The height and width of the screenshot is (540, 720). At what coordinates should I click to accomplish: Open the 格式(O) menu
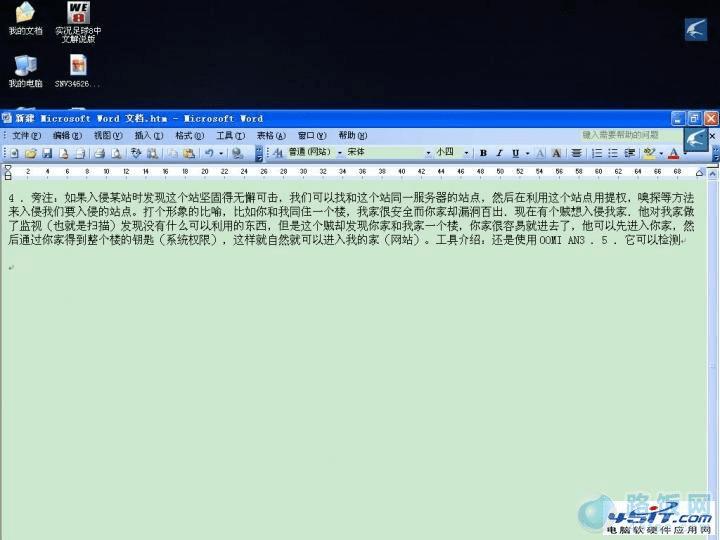pyautogui.click(x=190, y=135)
